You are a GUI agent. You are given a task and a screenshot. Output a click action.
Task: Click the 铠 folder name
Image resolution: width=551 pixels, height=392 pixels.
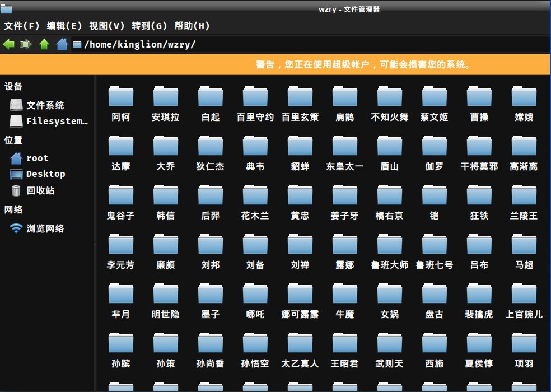point(435,216)
